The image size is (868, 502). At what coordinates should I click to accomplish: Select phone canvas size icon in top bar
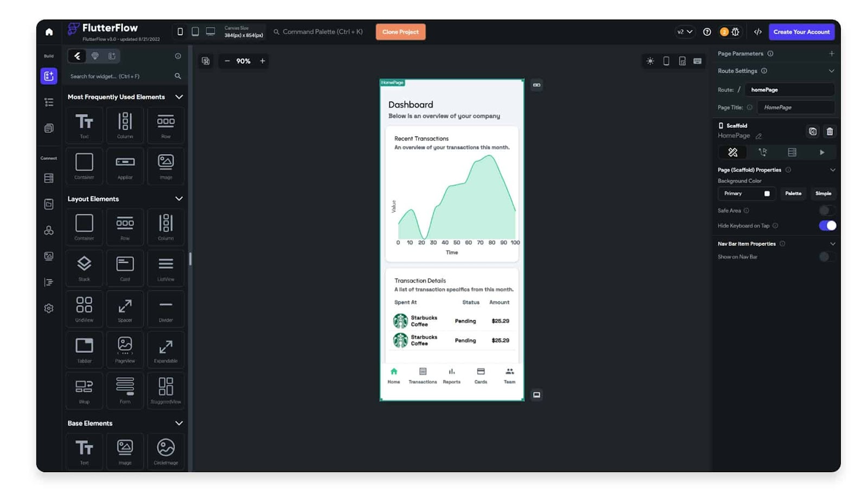coord(180,31)
